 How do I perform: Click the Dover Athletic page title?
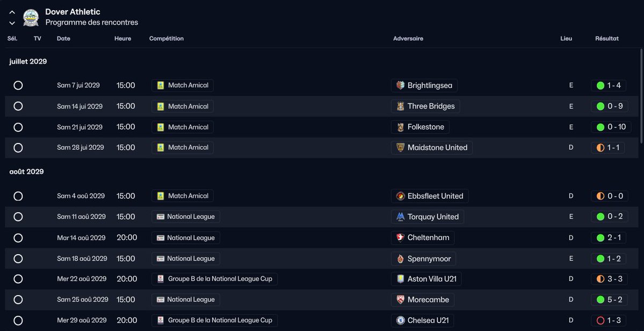[73, 12]
